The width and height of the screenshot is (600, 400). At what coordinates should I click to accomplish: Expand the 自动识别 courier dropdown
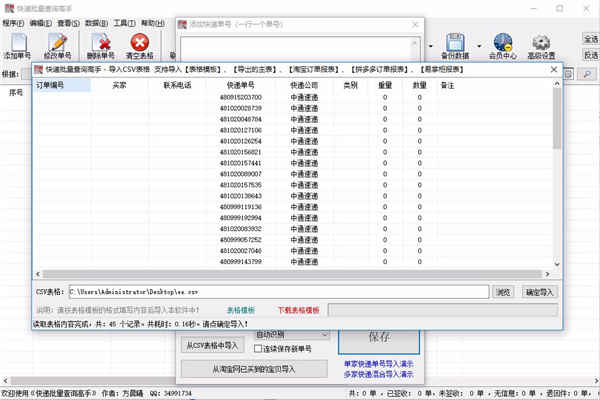click(324, 335)
